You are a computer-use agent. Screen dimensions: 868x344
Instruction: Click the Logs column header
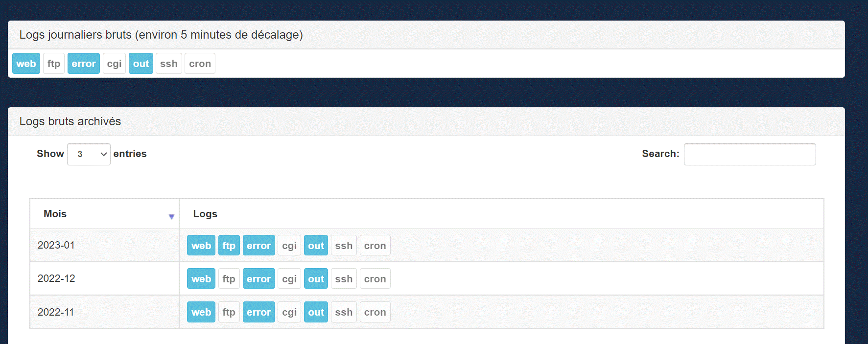(501, 214)
